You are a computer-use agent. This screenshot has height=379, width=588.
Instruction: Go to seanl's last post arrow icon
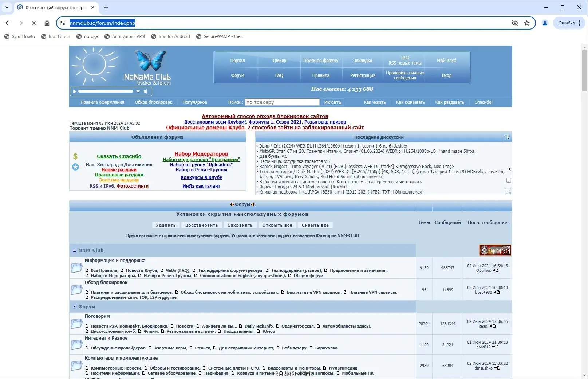click(493, 326)
